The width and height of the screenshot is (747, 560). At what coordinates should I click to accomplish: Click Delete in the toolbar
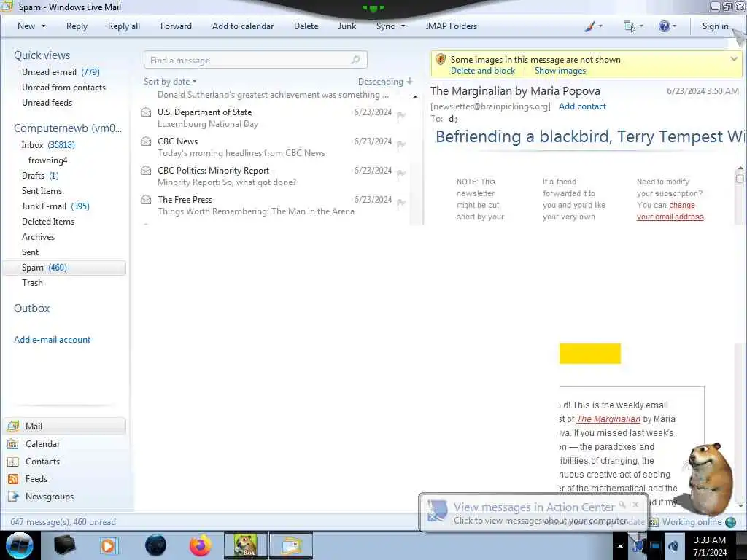306,26
